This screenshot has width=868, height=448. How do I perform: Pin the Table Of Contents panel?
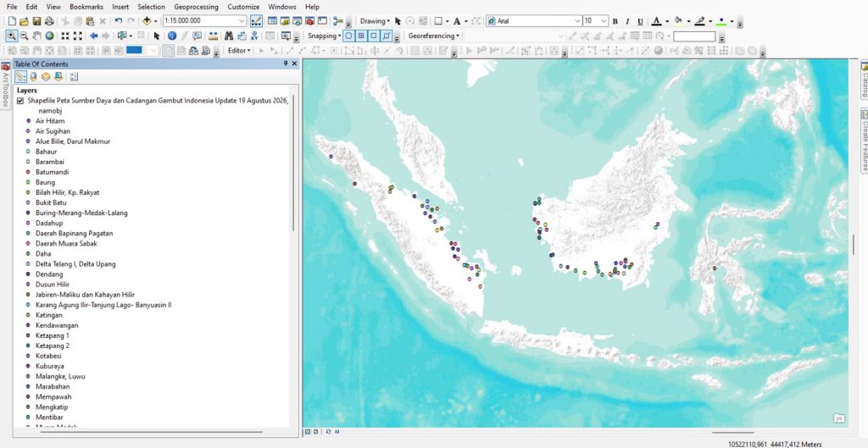286,64
